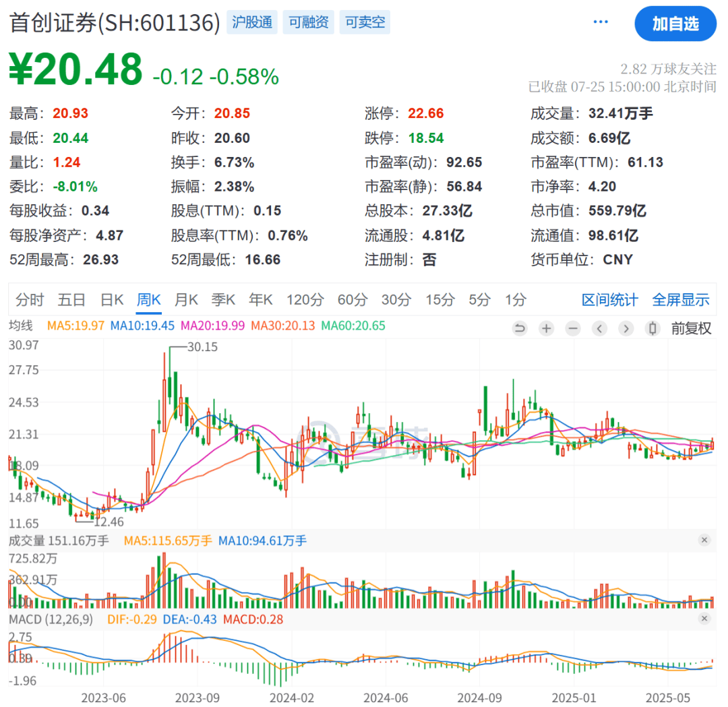Click the 总市值 559.79亿 value
728x707 pixels.
coord(617,211)
